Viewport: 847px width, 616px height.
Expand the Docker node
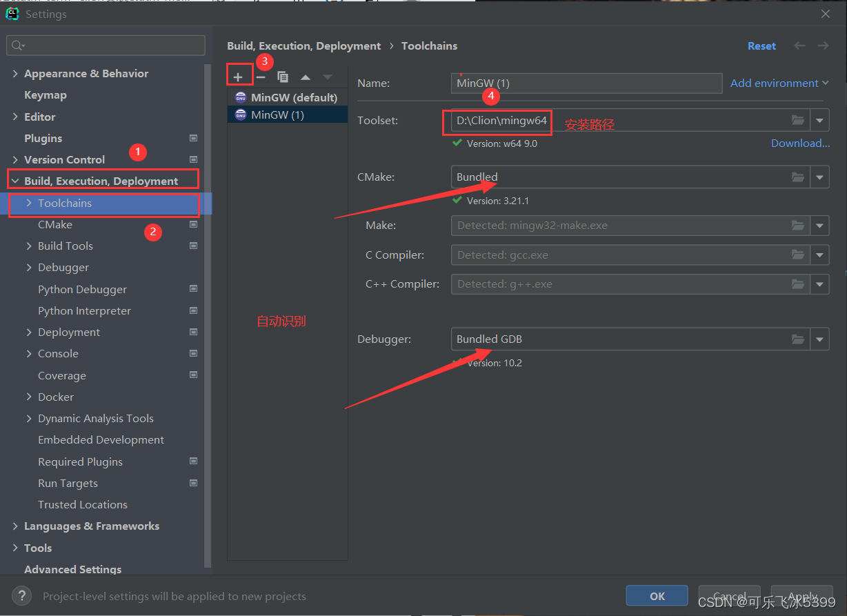point(29,397)
